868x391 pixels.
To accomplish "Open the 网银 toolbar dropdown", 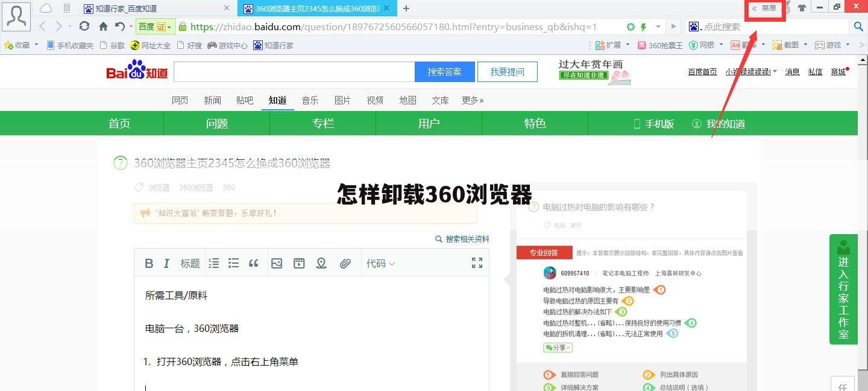I will [706, 45].
